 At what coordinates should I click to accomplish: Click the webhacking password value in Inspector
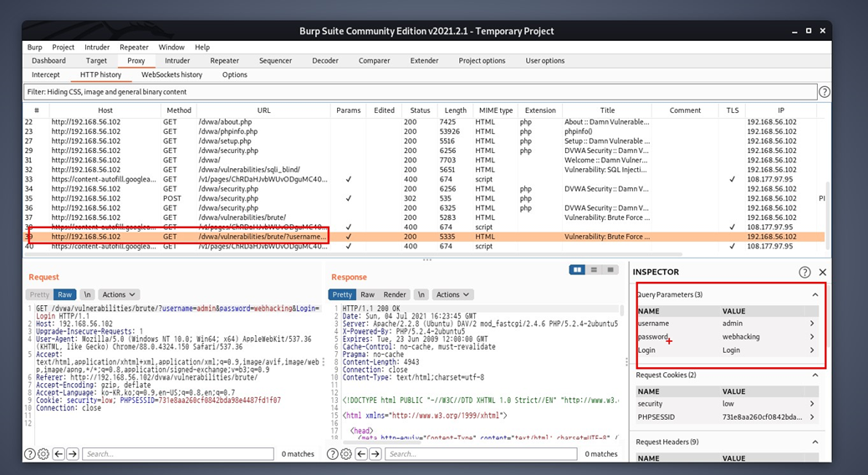tap(741, 336)
